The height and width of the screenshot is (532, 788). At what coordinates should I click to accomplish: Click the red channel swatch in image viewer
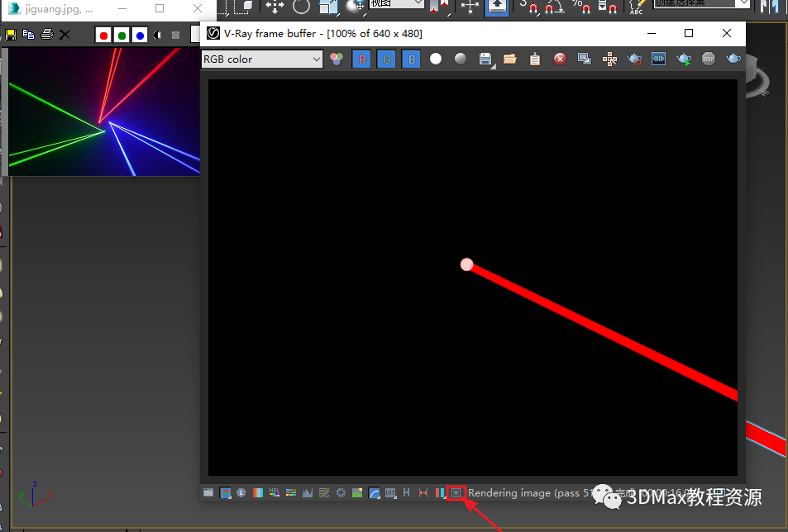tap(103, 36)
